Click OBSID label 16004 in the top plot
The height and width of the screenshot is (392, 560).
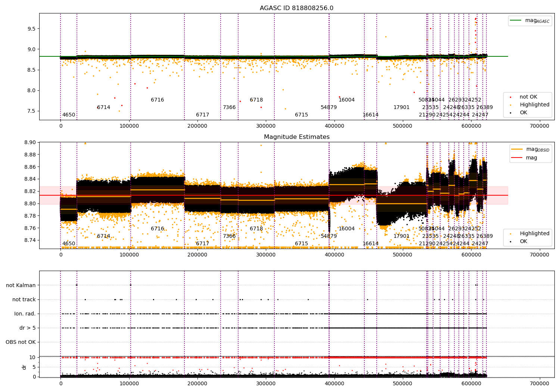347,100
